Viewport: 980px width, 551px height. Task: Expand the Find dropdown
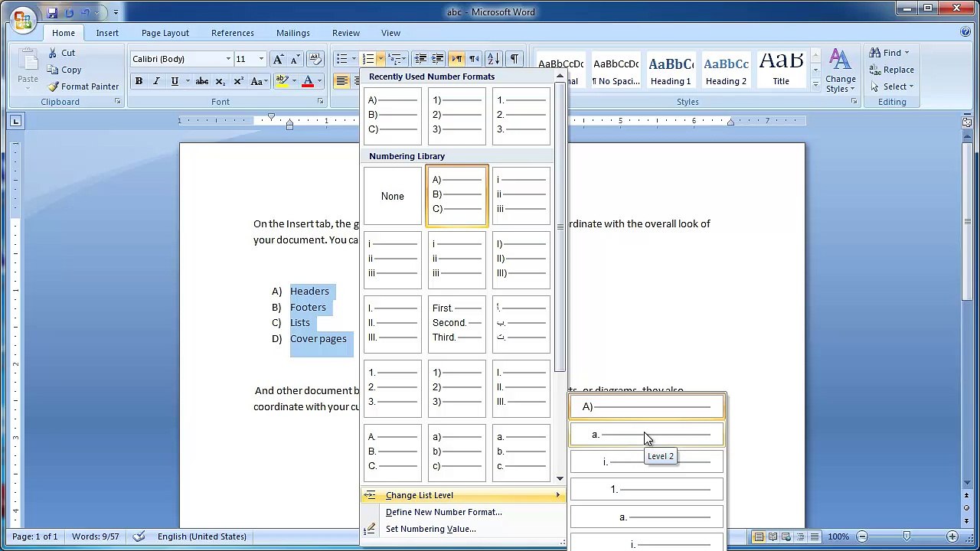point(906,53)
